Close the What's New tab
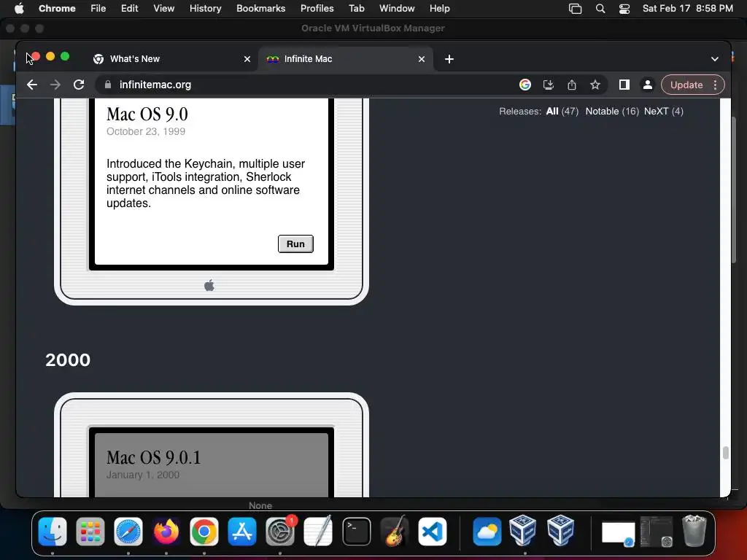 coord(247,59)
